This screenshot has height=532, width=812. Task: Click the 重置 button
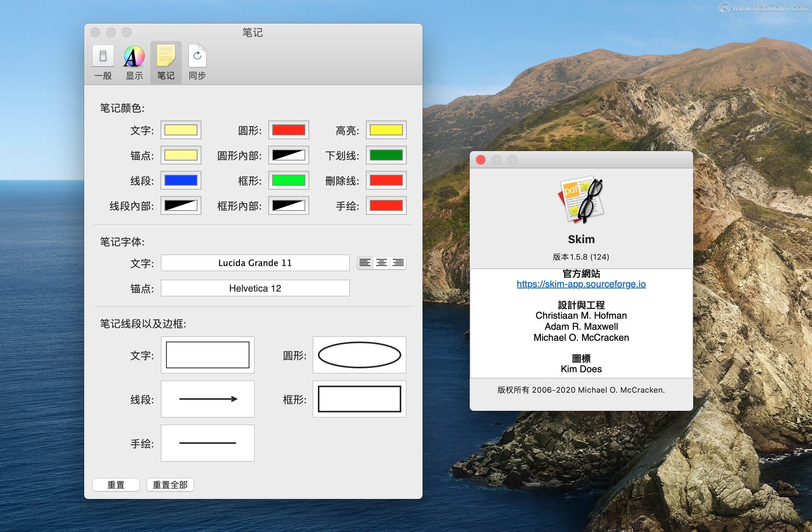(116, 484)
